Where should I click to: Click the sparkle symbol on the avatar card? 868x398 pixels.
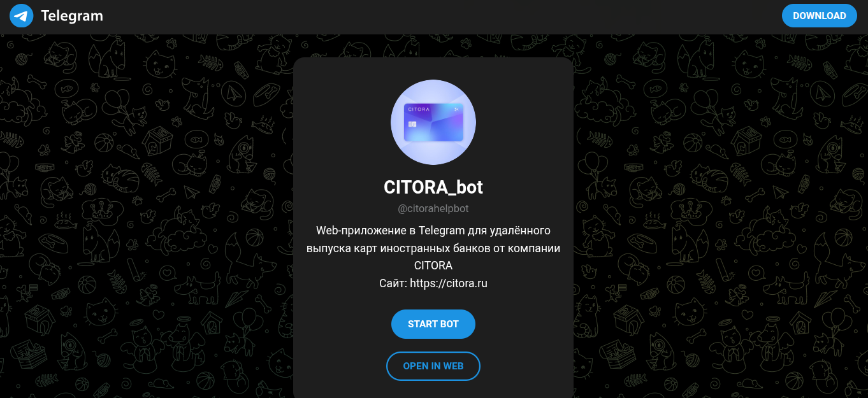(x=456, y=110)
